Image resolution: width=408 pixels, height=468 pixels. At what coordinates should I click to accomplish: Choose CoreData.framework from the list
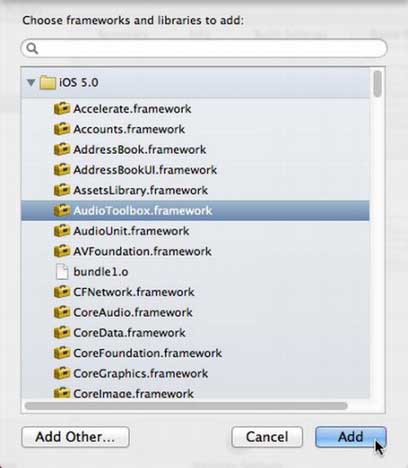coord(195,333)
